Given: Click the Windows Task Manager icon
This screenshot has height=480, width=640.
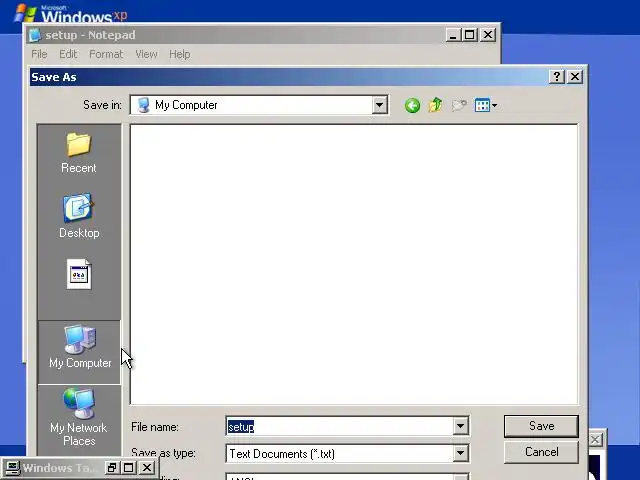Looking at the screenshot, I should point(12,468).
